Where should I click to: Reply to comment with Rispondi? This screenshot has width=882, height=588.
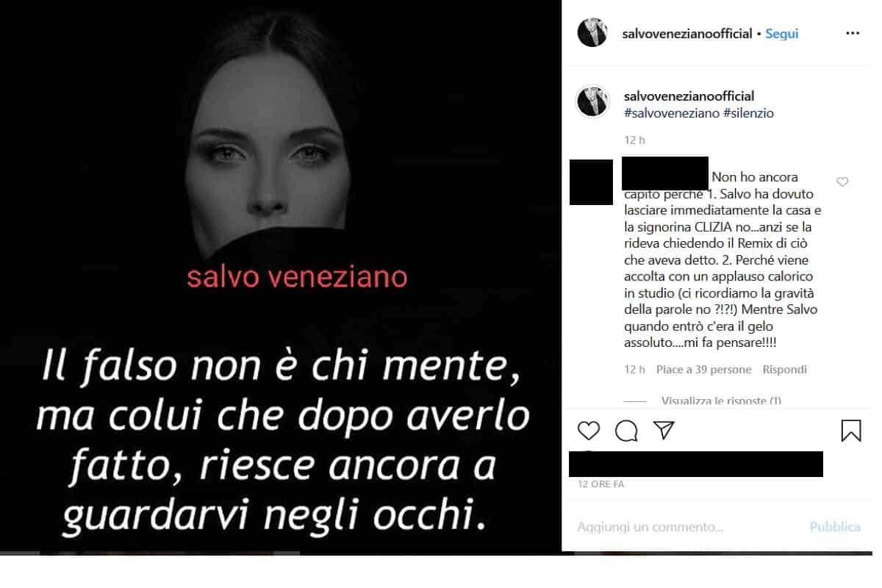click(x=784, y=370)
